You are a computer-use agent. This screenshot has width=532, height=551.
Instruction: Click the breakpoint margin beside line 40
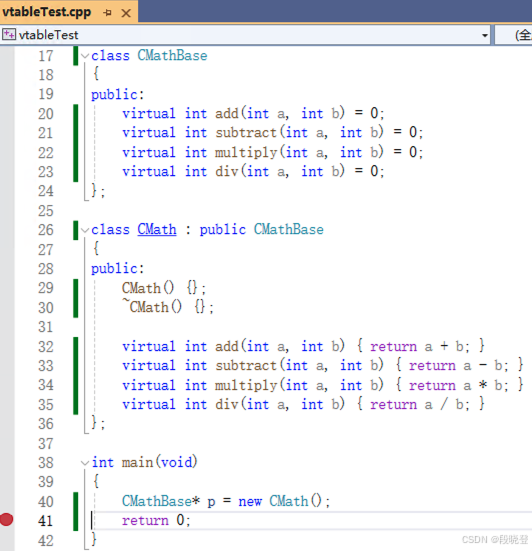coord(7,501)
